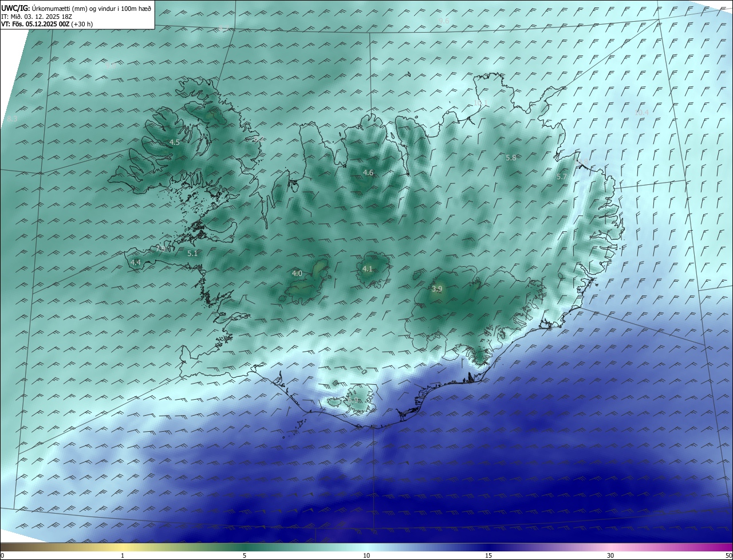Click the 50 tick on the color scale
The width and height of the screenshot is (733, 560).
coord(728,555)
